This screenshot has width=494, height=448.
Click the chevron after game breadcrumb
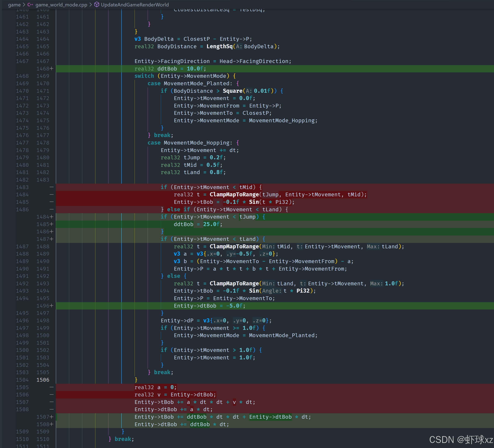point(24,5)
